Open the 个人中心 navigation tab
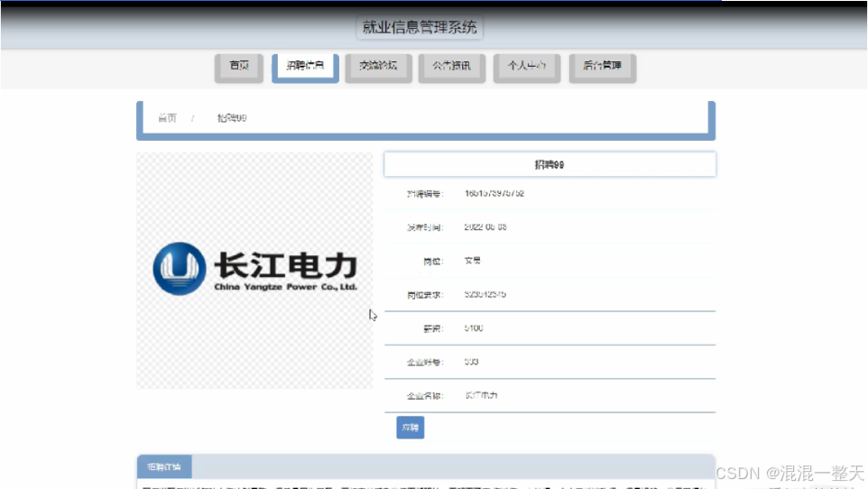 pyautogui.click(x=526, y=68)
